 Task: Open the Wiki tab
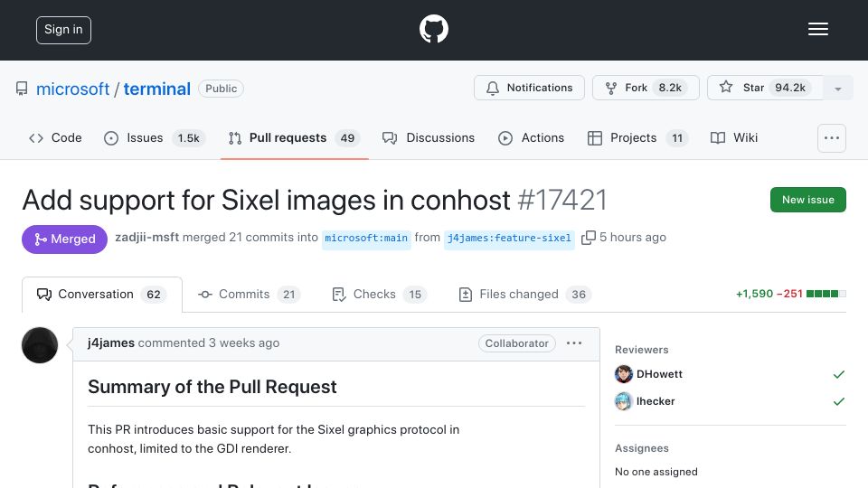point(734,137)
